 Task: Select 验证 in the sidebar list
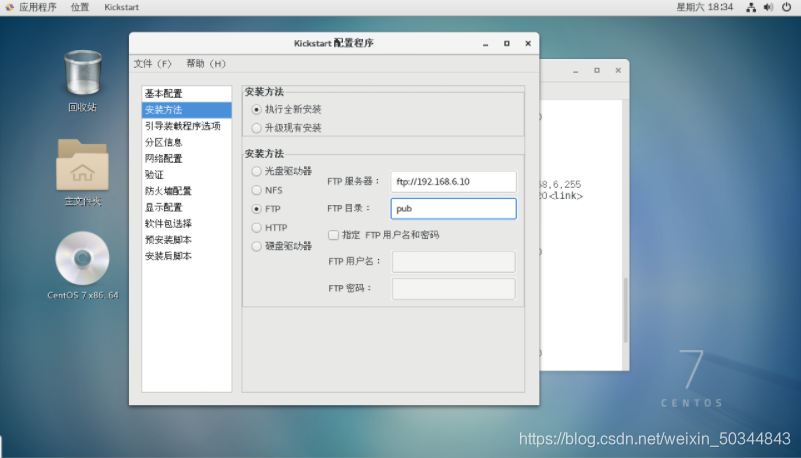186,175
